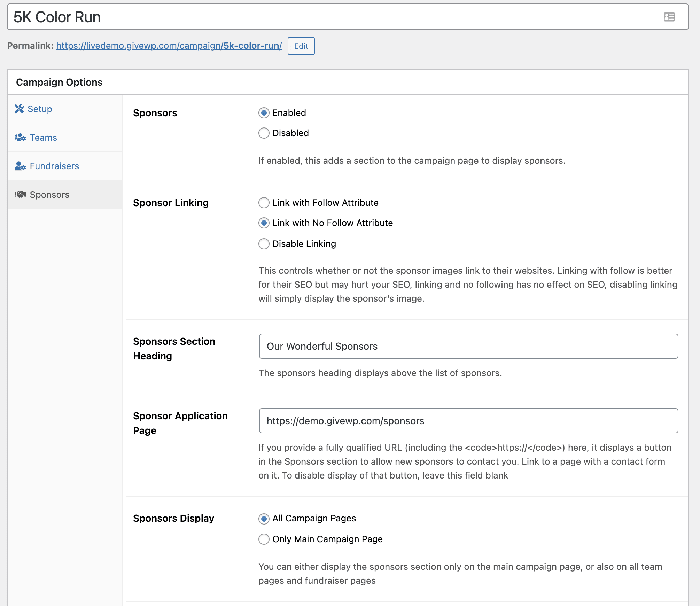Open the Fundraisers tab
The height and width of the screenshot is (606, 700).
click(65, 166)
